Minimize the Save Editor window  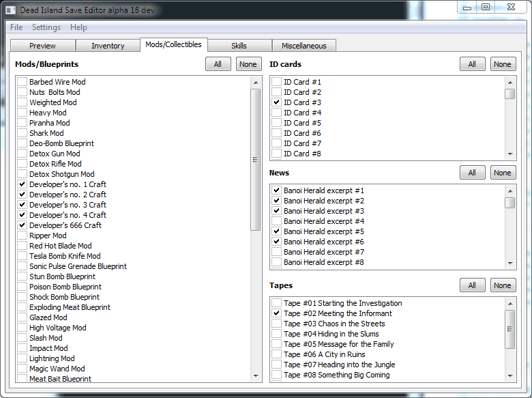tap(467, 8)
